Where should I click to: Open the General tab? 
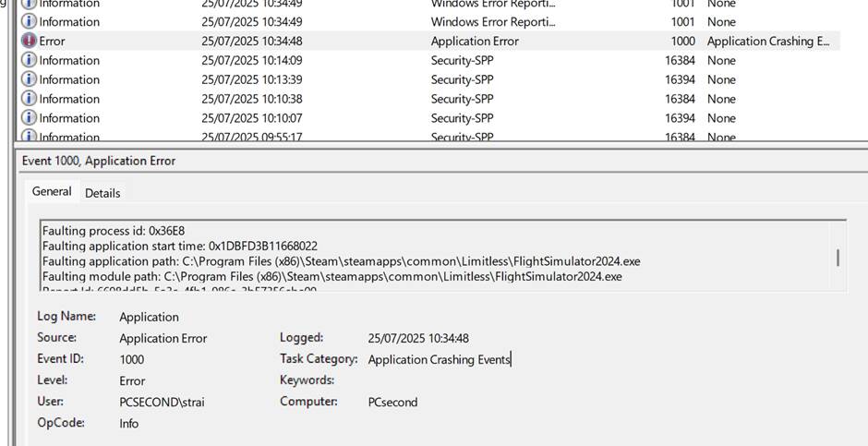coord(52,191)
